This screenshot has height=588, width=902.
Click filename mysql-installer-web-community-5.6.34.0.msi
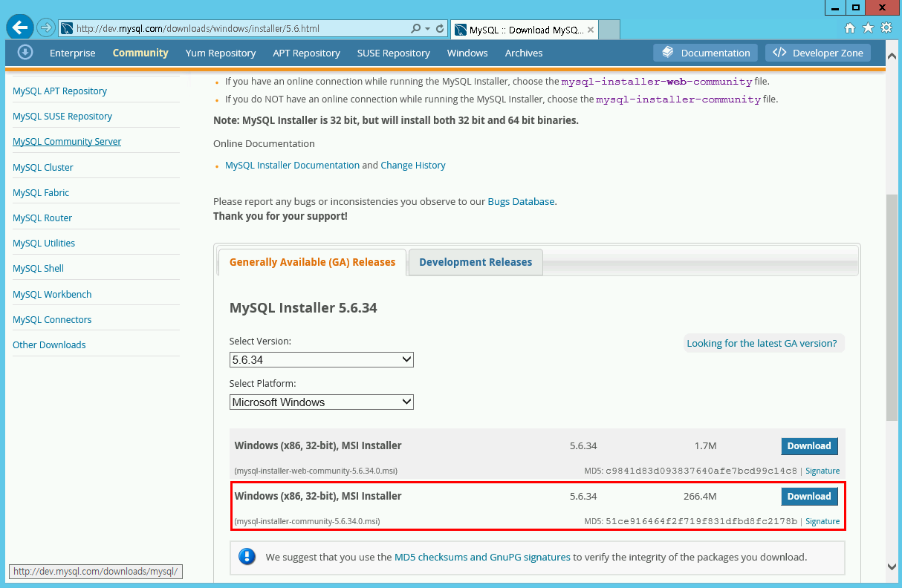click(x=316, y=471)
